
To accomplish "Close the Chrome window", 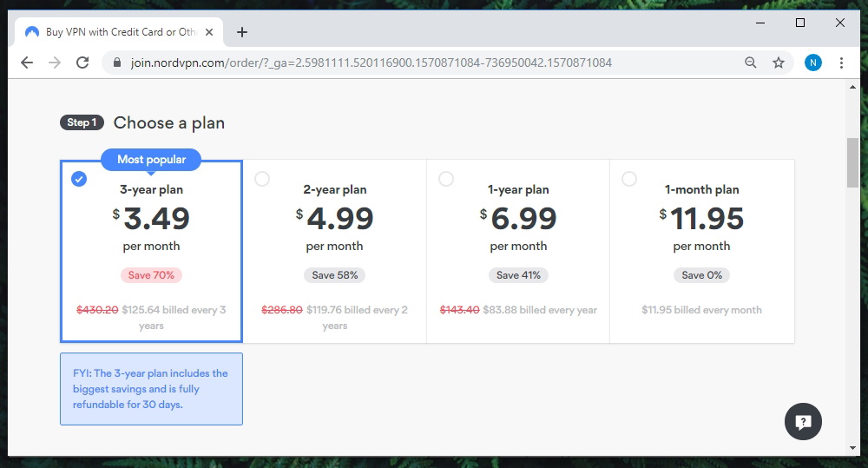I will click(839, 23).
